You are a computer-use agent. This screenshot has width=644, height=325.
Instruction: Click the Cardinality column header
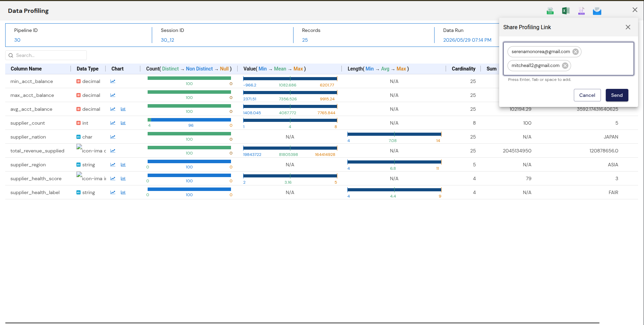coord(463,69)
